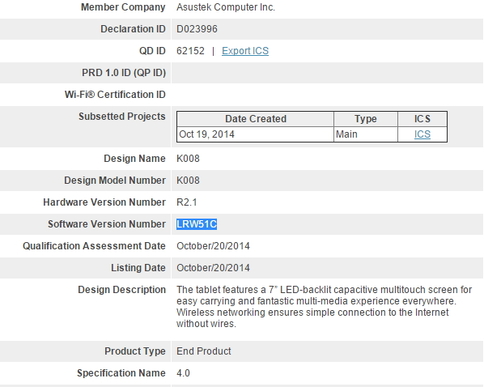Click the Qualification Assessment Date value
This screenshot has width=484, height=387.
tap(213, 246)
